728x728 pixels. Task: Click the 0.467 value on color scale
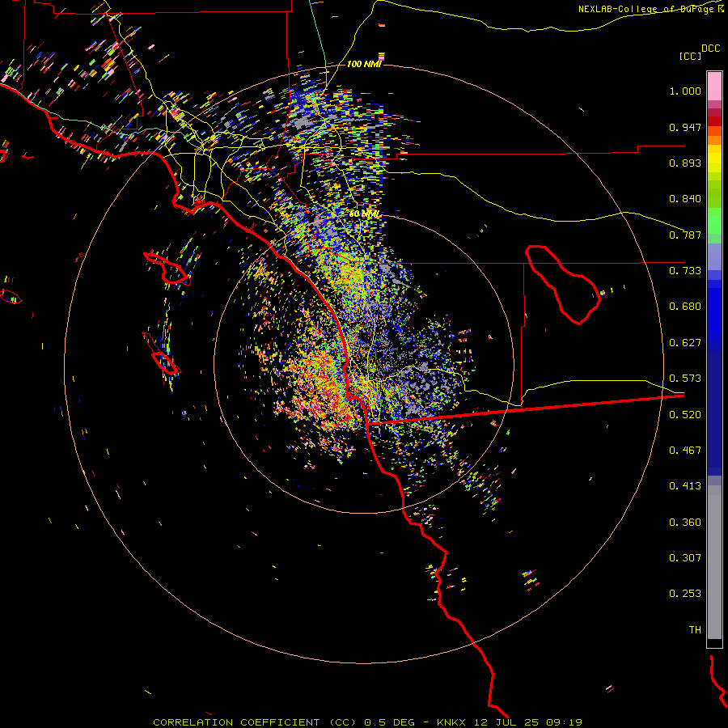pyautogui.click(x=685, y=451)
